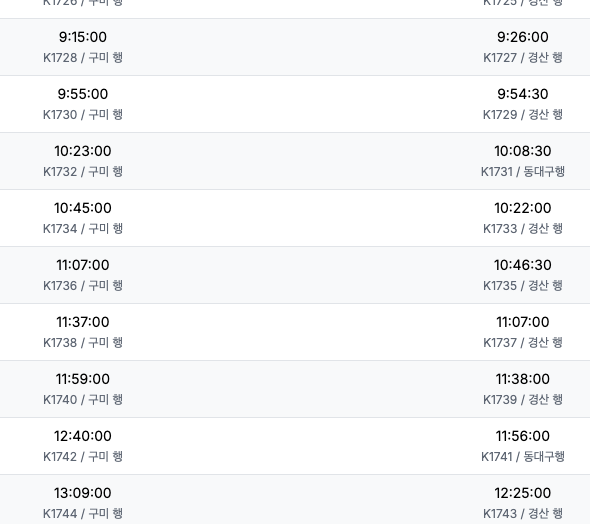The height and width of the screenshot is (524, 590).
Task: Click the K1732 train number label
Action: 60,172
